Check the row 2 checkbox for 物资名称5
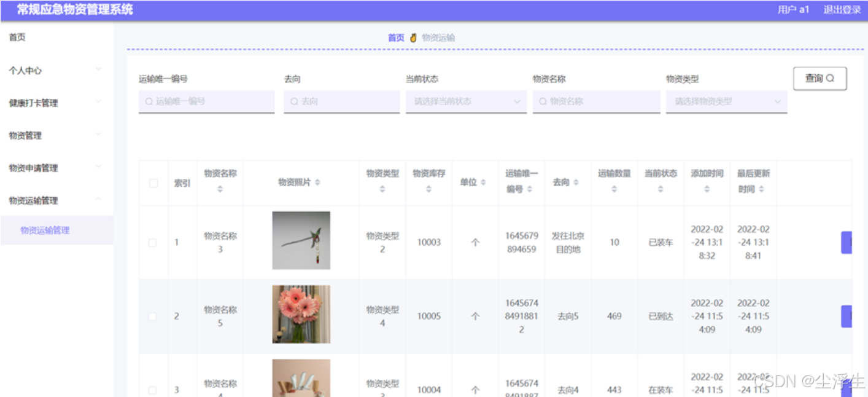 (153, 316)
